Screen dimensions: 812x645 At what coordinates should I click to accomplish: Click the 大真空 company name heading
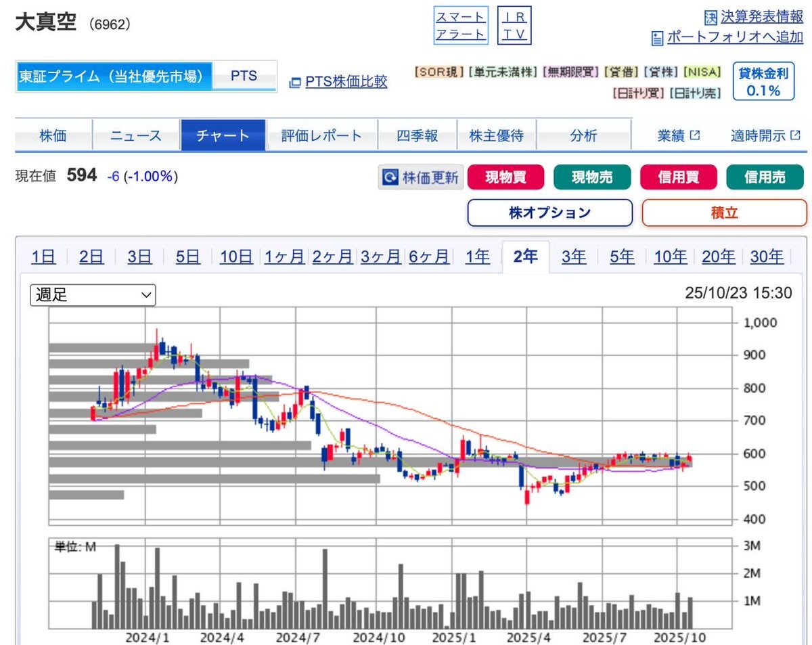click(x=46, y=22)
